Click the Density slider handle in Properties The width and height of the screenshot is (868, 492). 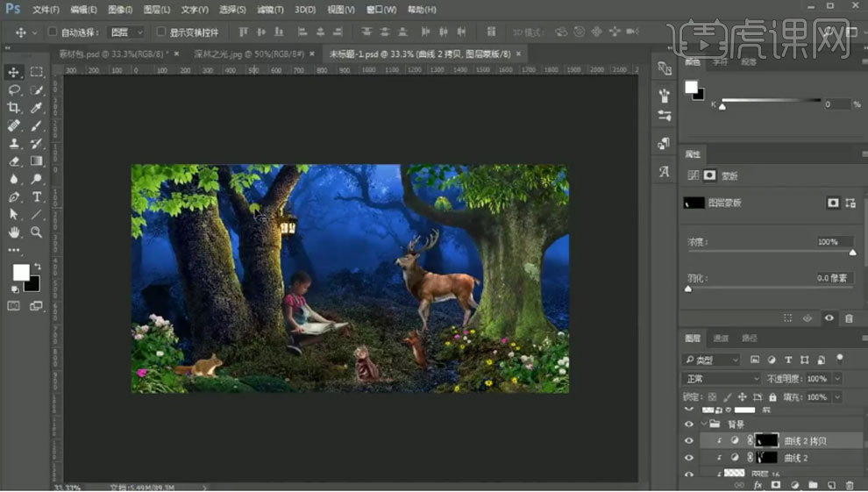pyautogui.click(x=852, y=253)
